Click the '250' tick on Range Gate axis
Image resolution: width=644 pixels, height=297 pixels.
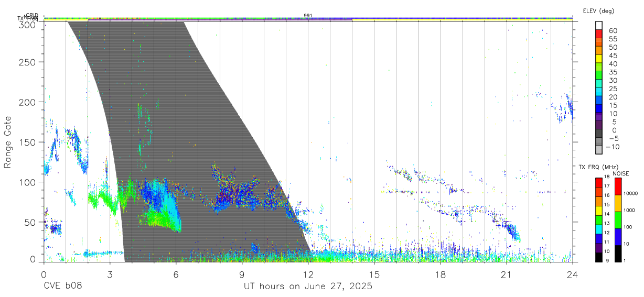point(28,62)
